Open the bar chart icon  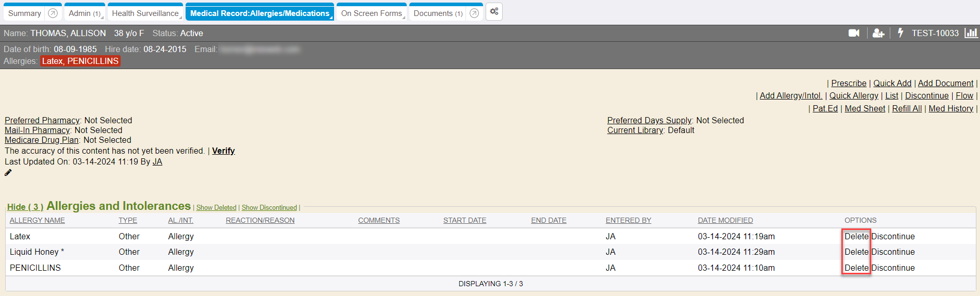click(x=971, y=33)
